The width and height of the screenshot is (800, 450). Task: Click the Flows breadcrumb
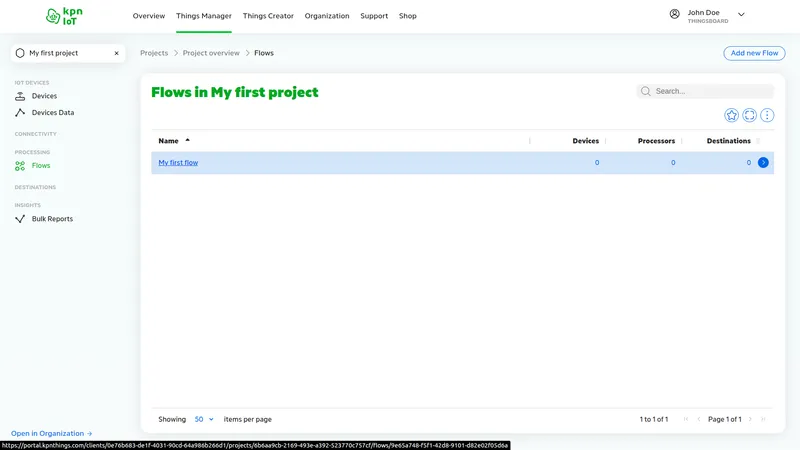click(264, 53)
